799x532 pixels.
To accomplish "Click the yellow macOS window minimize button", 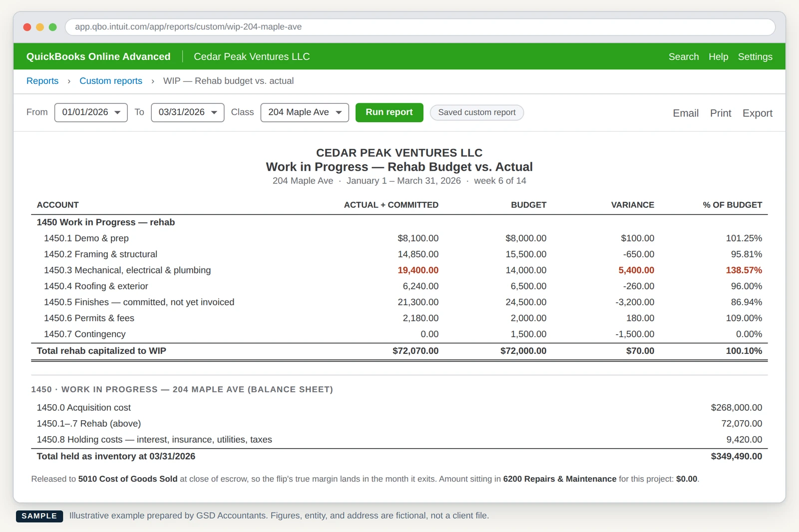I will click(x=40, y=27).
